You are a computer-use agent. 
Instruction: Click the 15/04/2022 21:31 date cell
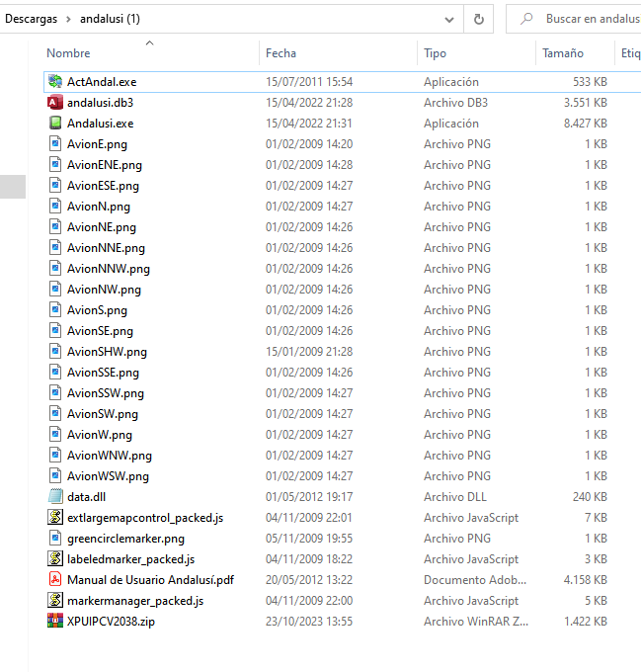coord(309,123)
